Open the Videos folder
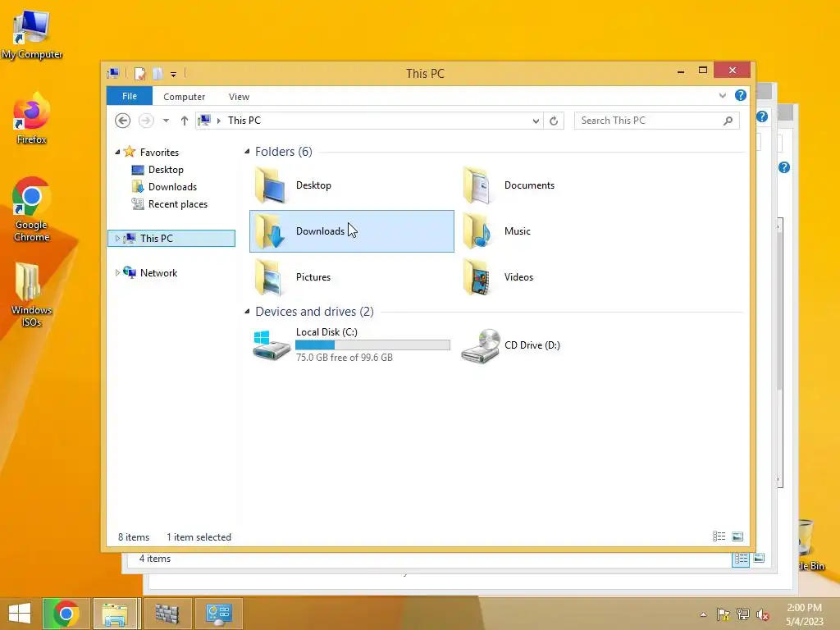Image resolution: width=840 pixels, height=630 pixels. tap(559, 277)
